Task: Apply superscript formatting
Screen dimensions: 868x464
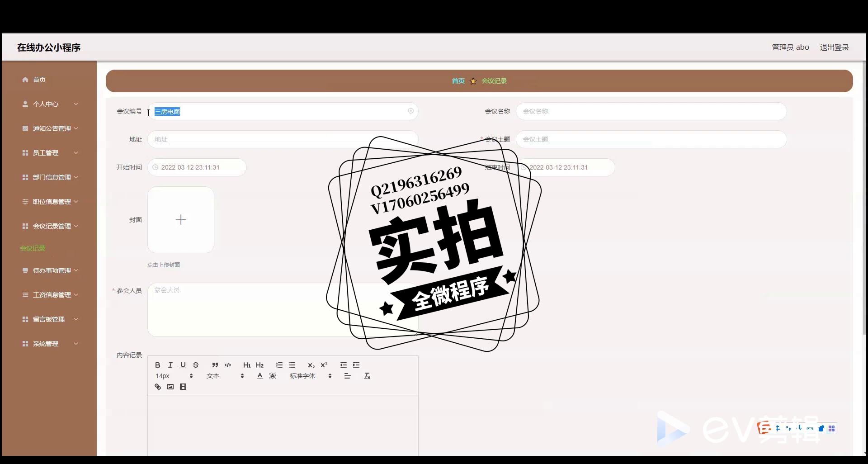Action: (x=324, y=365)
